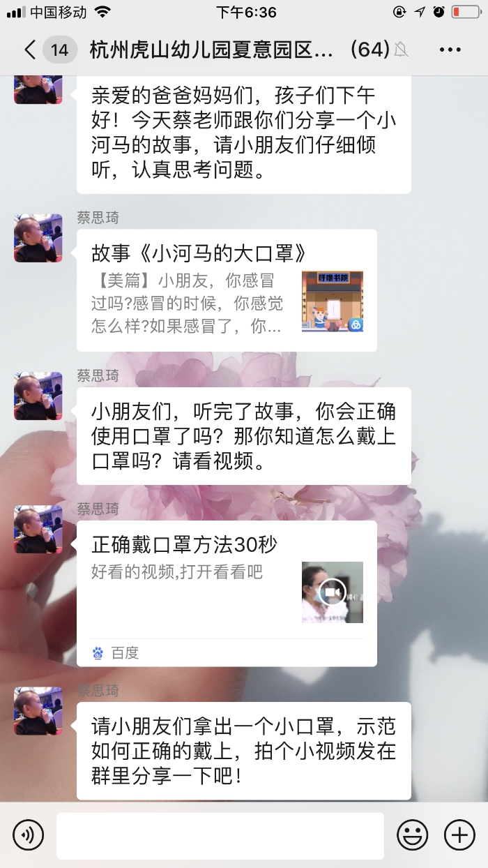Focus the message text input field
The height and width of the screenshot is (868, 488).
pyautogui.click(x=220, y=835)
